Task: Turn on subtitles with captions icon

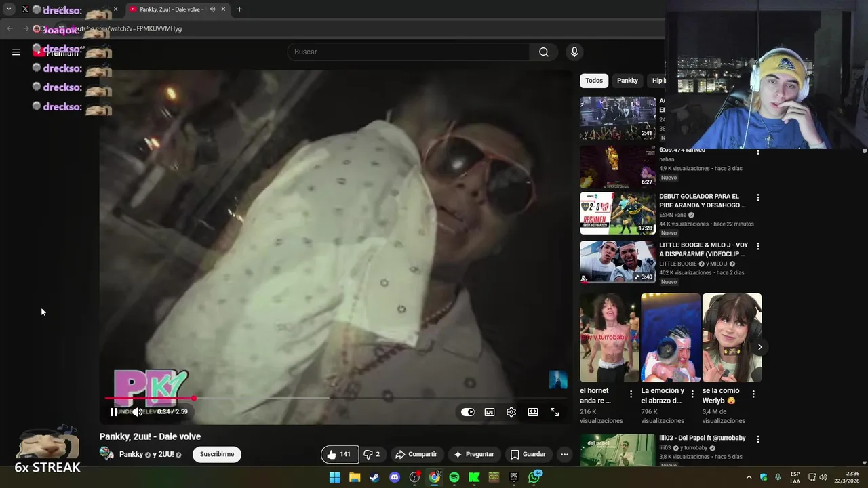Action: click(490, 412)
